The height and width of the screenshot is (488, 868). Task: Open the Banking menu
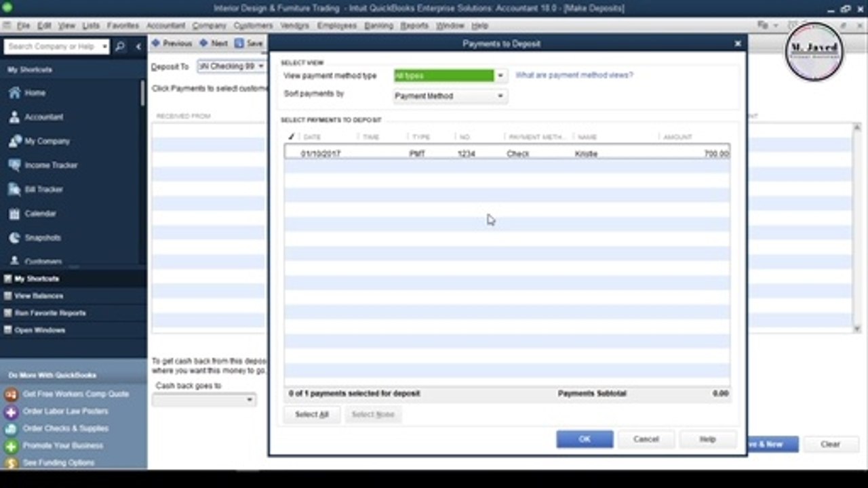click(x=378, y=26)
